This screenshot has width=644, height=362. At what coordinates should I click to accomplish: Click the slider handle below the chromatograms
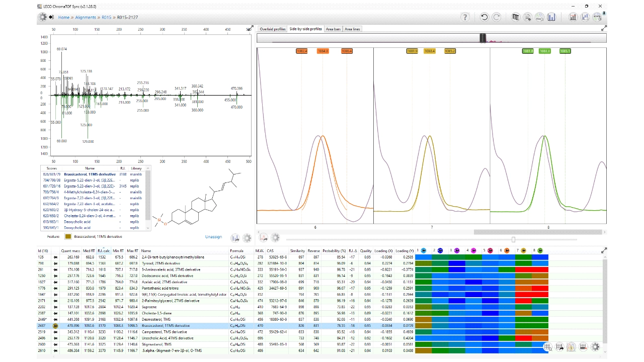[513, 239]
